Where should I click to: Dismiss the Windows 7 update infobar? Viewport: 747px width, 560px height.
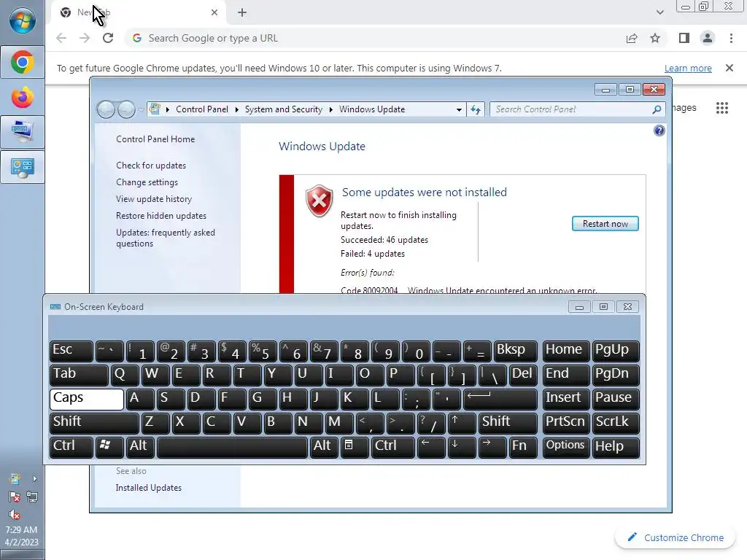click(x=729, y=68)
